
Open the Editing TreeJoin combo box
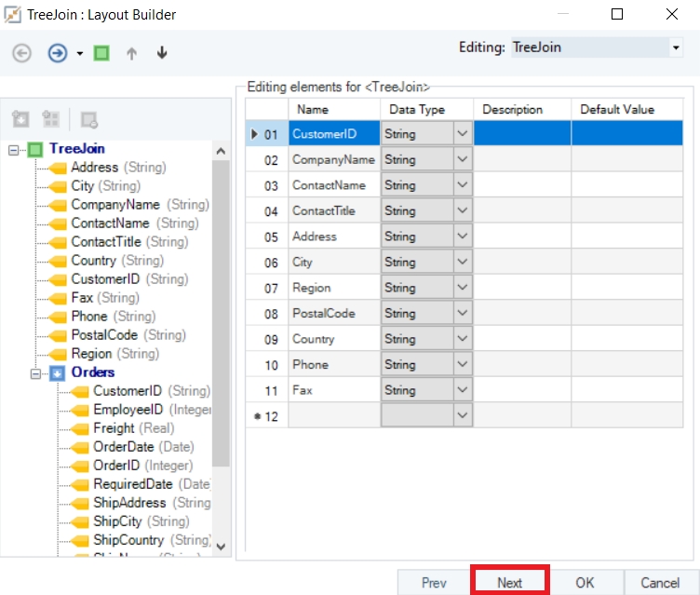pyautogui.click(x=675, y=47)
